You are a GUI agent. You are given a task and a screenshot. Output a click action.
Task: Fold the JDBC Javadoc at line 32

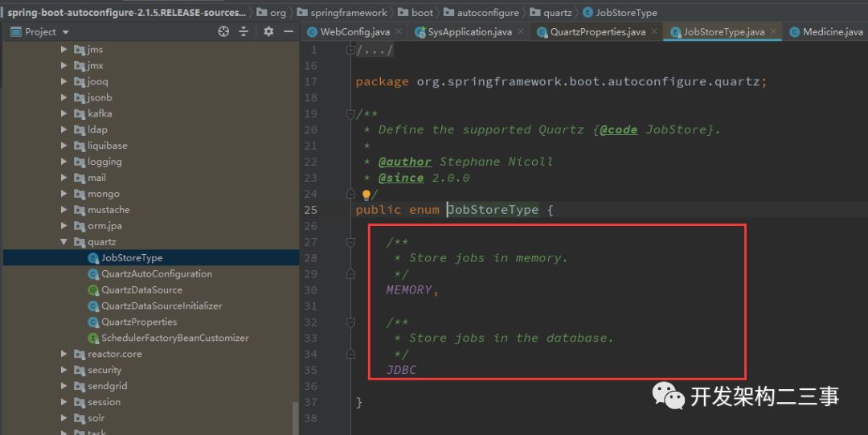click(x=350, y=322)
